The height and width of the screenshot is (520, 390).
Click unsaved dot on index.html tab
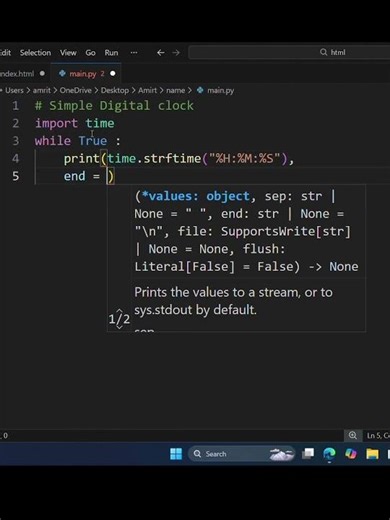point(42,73)
